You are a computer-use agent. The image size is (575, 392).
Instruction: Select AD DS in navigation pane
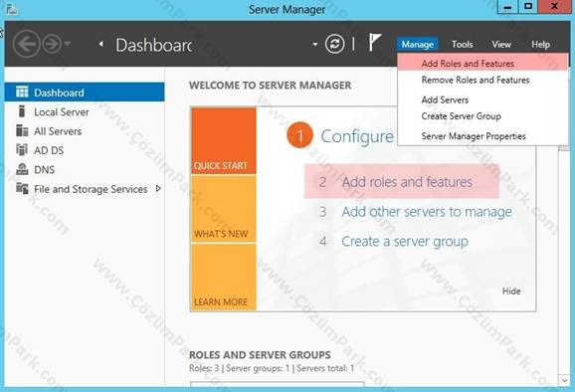pos(85,150)
